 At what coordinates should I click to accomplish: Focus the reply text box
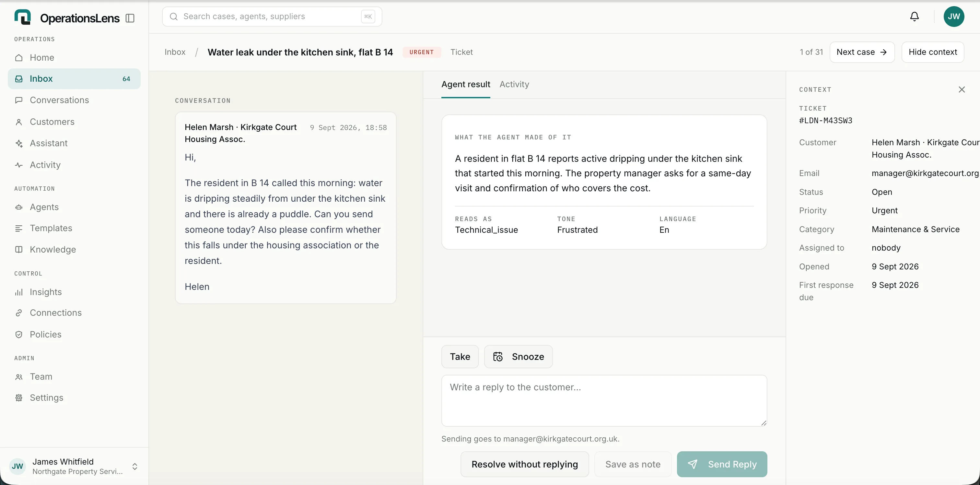pyautogui.click(x=604, y=400)
